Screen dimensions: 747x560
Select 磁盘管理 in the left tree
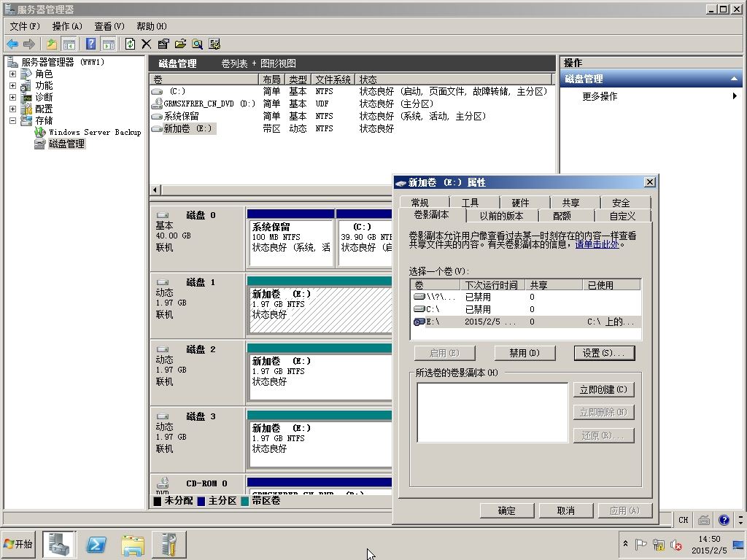click(66, 144)
